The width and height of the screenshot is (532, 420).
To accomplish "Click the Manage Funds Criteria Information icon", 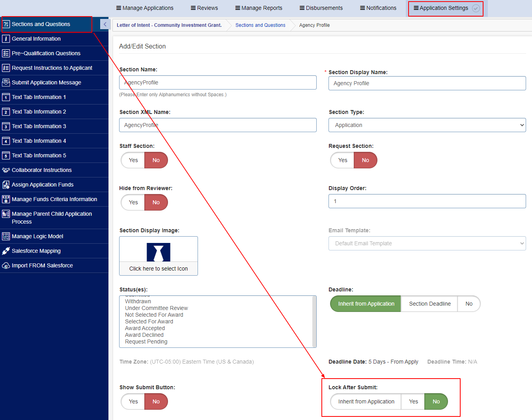I will [6, 199].
